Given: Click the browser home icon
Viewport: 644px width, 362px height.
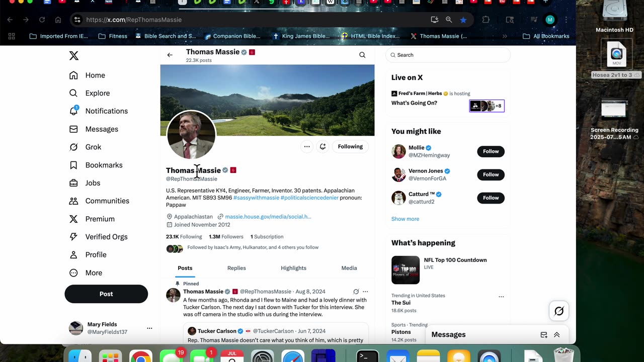Looking at the screenshot, I should [x=58, y=20].
